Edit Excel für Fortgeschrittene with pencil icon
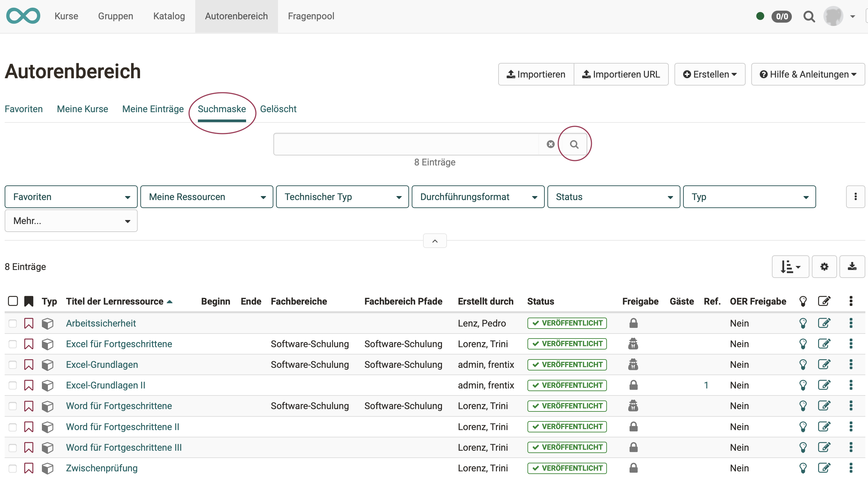Image resolution: width=868 pixels, height=484 pixels. coord(824,344)
